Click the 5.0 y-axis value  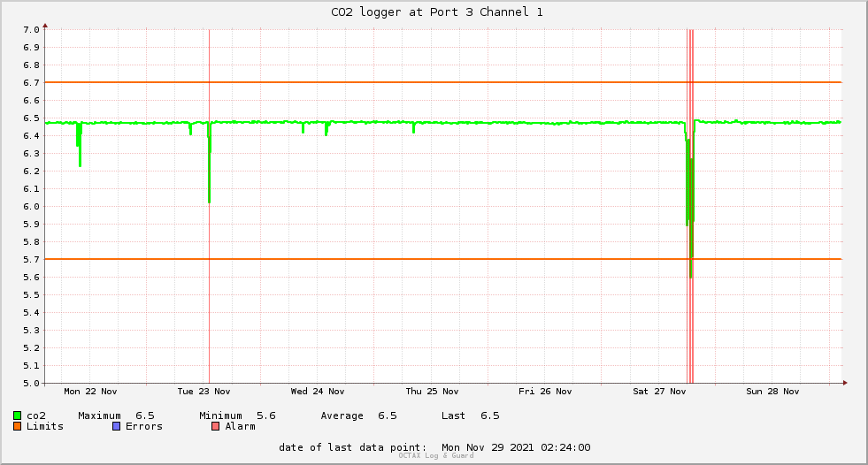(31, 383)
